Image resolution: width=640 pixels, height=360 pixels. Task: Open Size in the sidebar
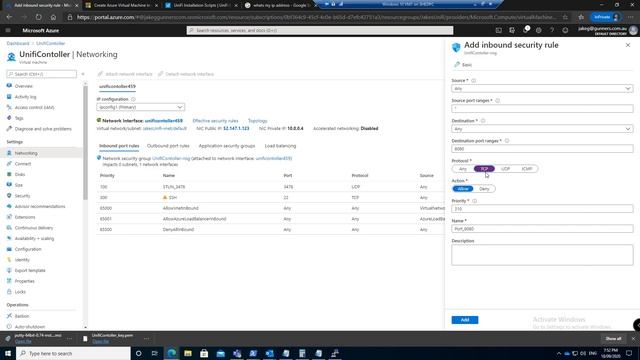pyautogui.click(x=19, y=185)
